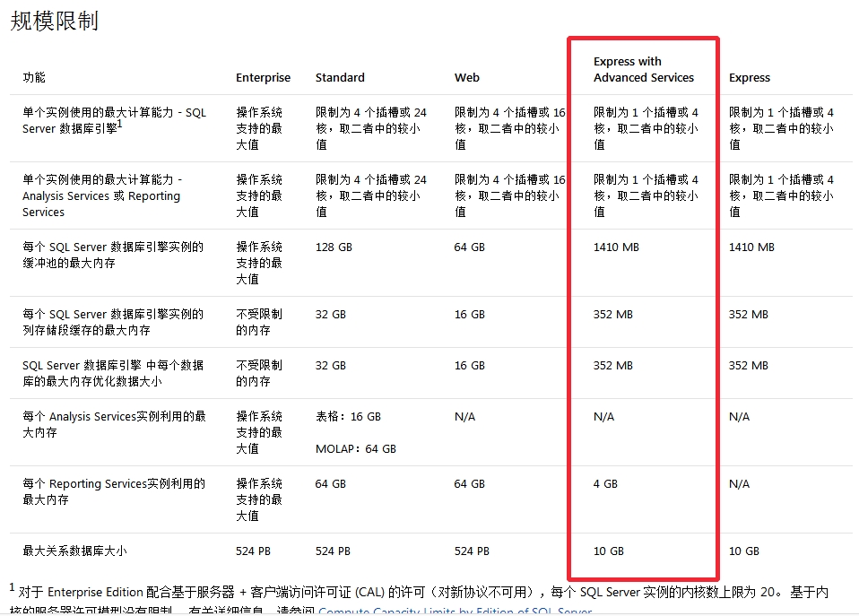Select the 4 GB Reporting Services cell
Screen dimensions: 859x616
[605, 484]
